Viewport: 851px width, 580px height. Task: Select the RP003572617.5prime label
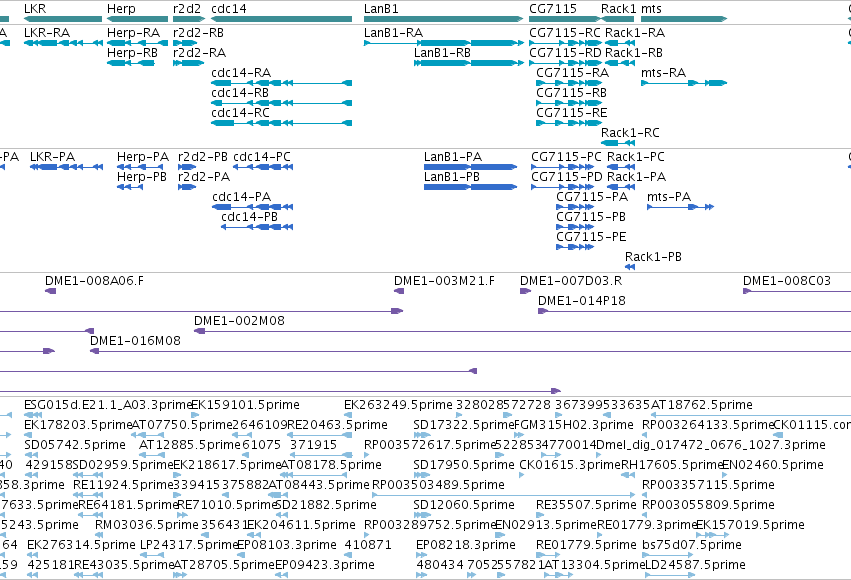pyautogui.click(x=430, y=445)
